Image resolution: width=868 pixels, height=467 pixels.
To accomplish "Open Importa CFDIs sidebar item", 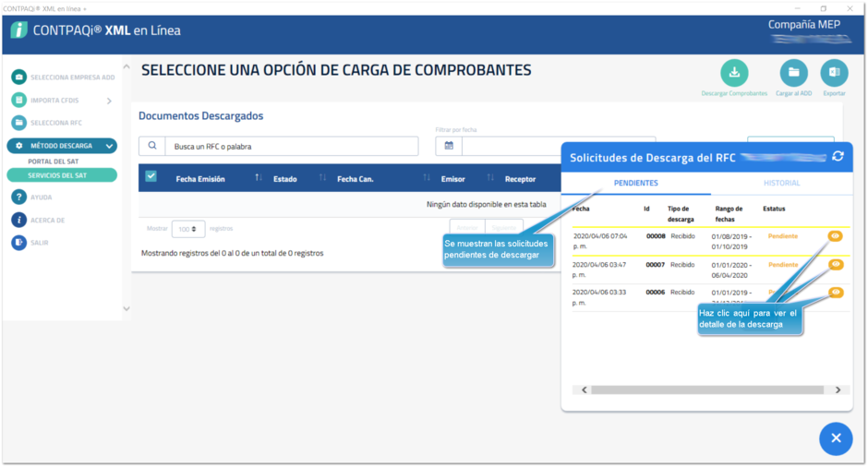I will (x=54, y=101).
